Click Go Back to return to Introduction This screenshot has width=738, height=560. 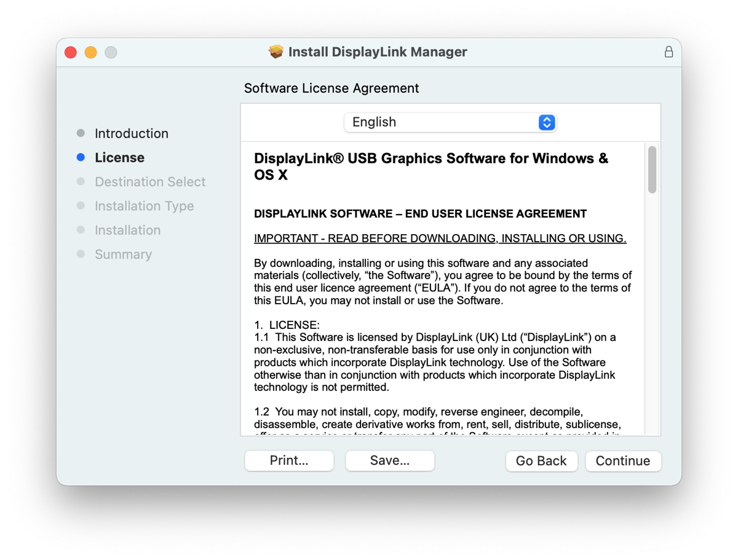pyautogui.click(x=541, y=460)
